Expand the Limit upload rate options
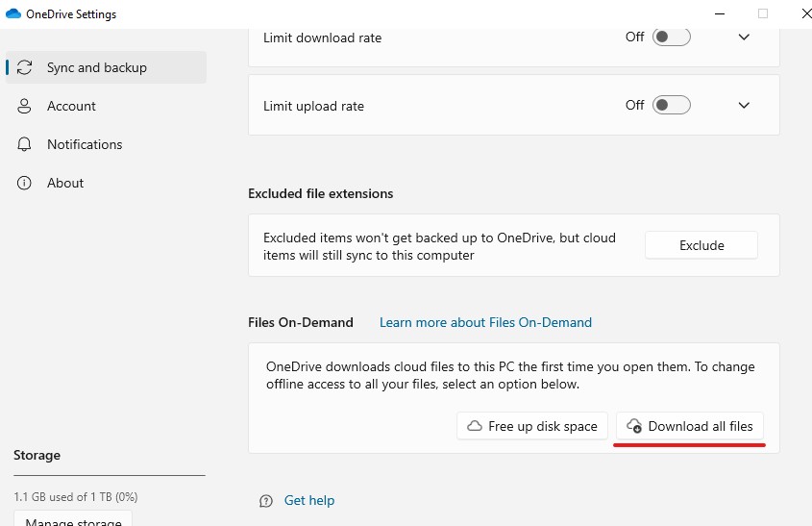This screenshot has width=812, height=526. 744,105
